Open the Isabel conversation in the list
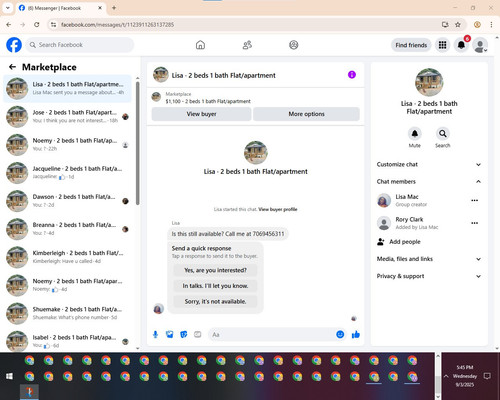 68,341
